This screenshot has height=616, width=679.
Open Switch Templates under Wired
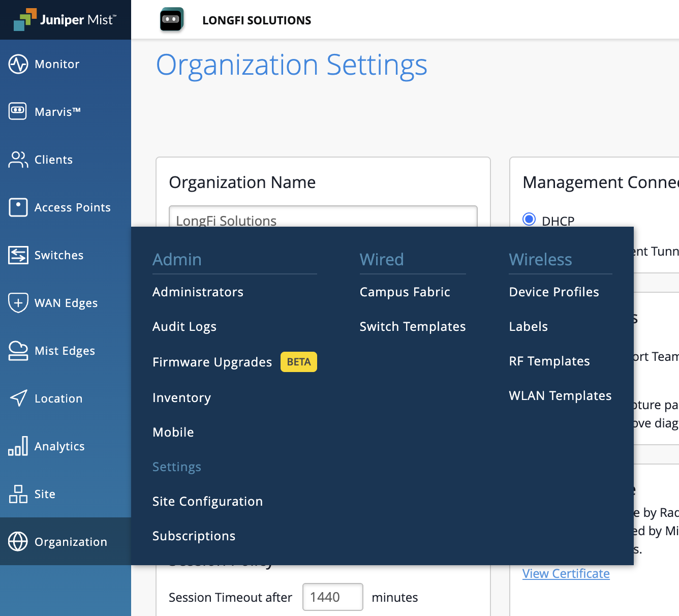(413, 327)
